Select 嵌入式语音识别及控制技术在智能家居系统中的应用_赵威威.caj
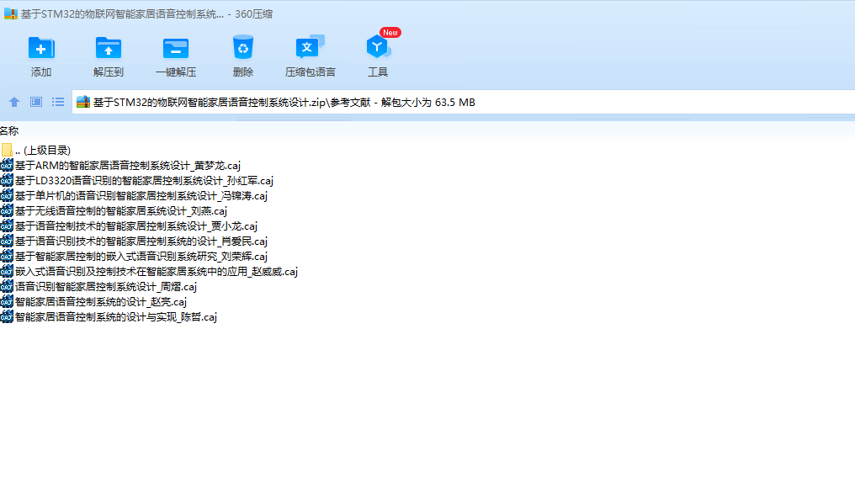This screenshot has width=855, height=504. [157, 272]
